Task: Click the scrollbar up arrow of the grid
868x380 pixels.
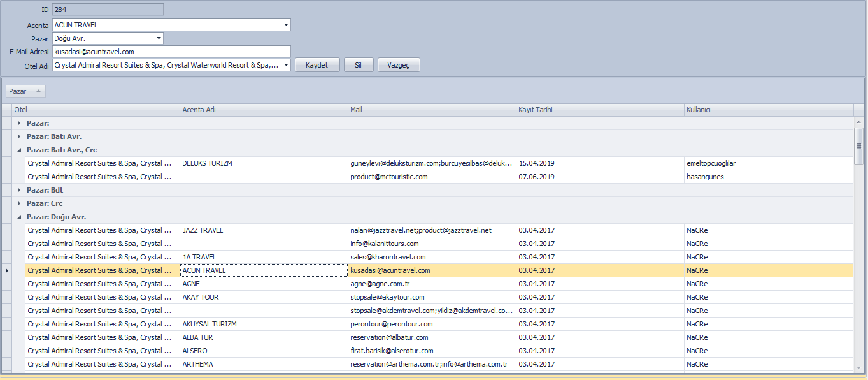Action: 858,122
